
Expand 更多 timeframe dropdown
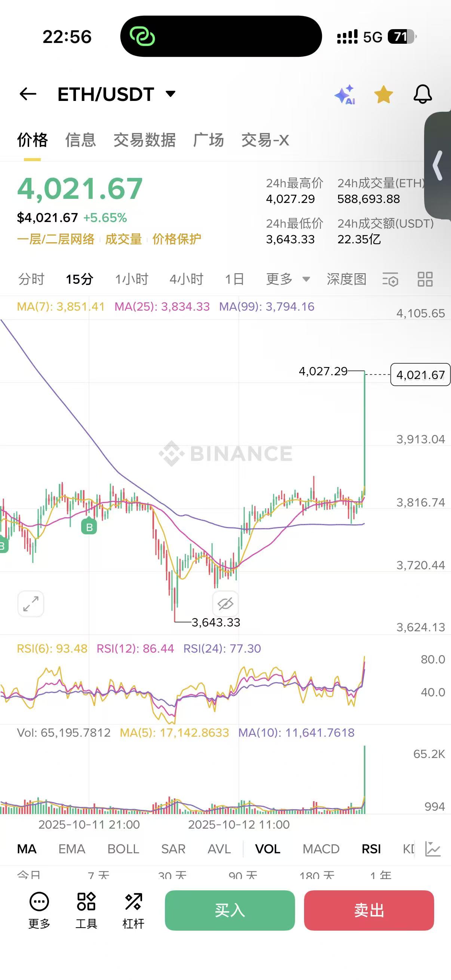288,279
